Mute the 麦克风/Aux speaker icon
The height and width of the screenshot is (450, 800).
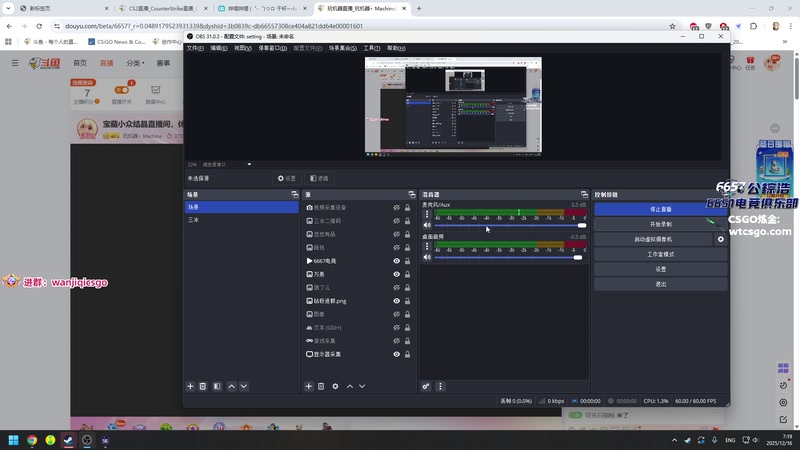[x=427, y=225]
